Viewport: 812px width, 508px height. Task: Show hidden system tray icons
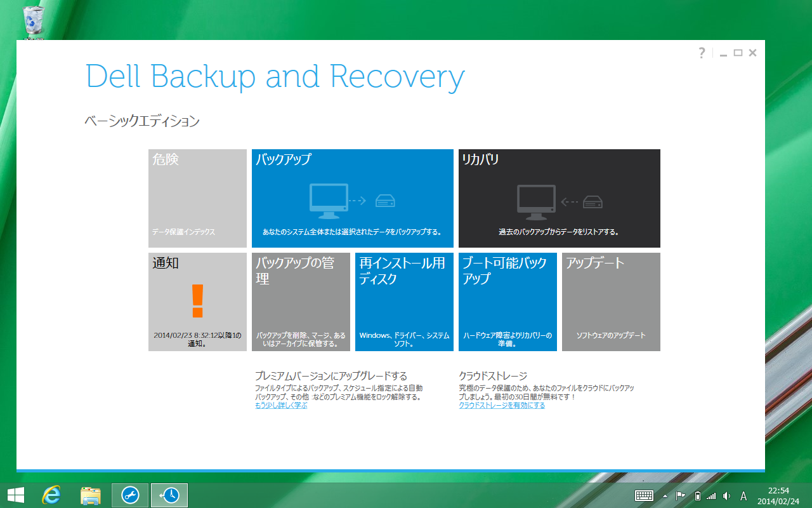point(665,496)
